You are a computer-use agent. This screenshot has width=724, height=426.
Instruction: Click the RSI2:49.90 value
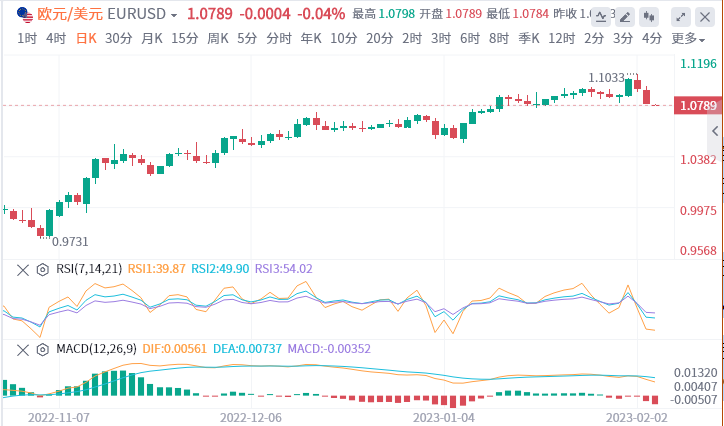(x=220, y=269)
